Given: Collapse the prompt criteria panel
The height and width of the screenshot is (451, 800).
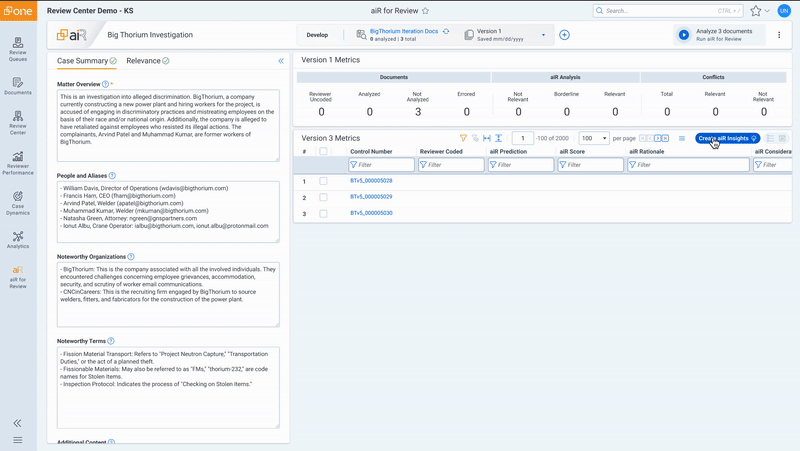Looking at the screenshot, I should [x=281, y=61].
